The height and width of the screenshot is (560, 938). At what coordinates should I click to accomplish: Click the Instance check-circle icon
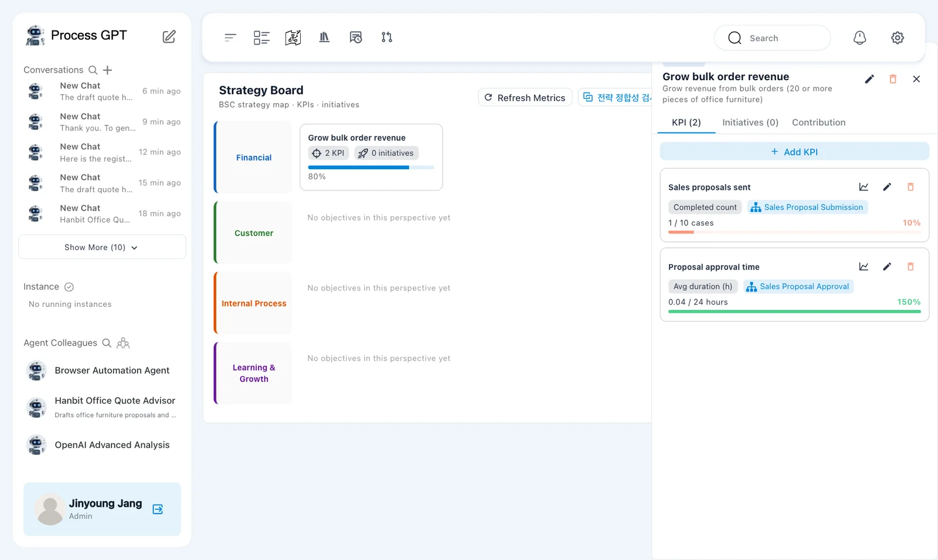[69, 287]
